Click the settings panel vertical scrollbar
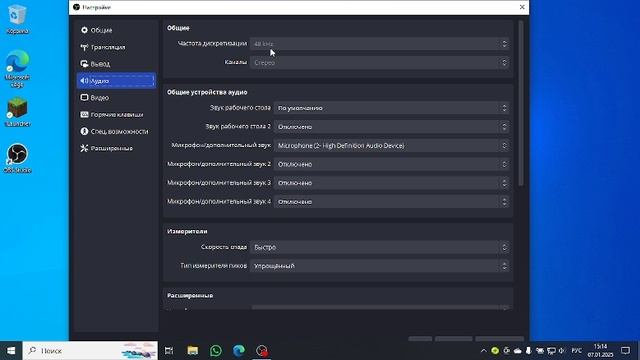The width and height of the screenshot is (640, 360). point(521,104)
